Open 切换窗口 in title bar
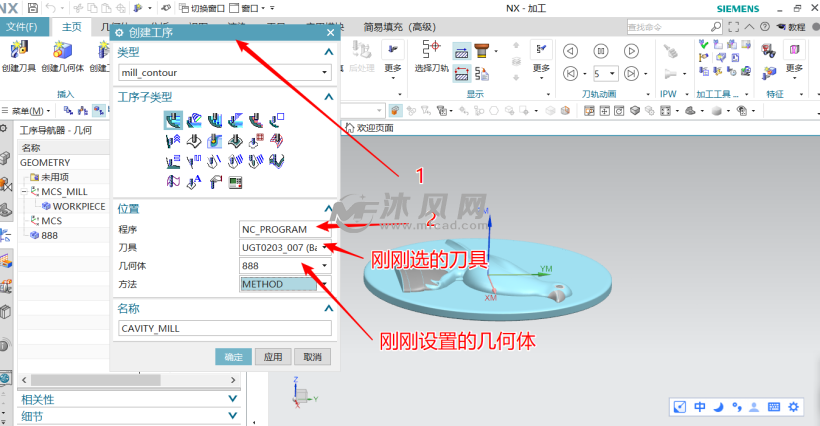The image size is (820, 426). coord(202,8)
